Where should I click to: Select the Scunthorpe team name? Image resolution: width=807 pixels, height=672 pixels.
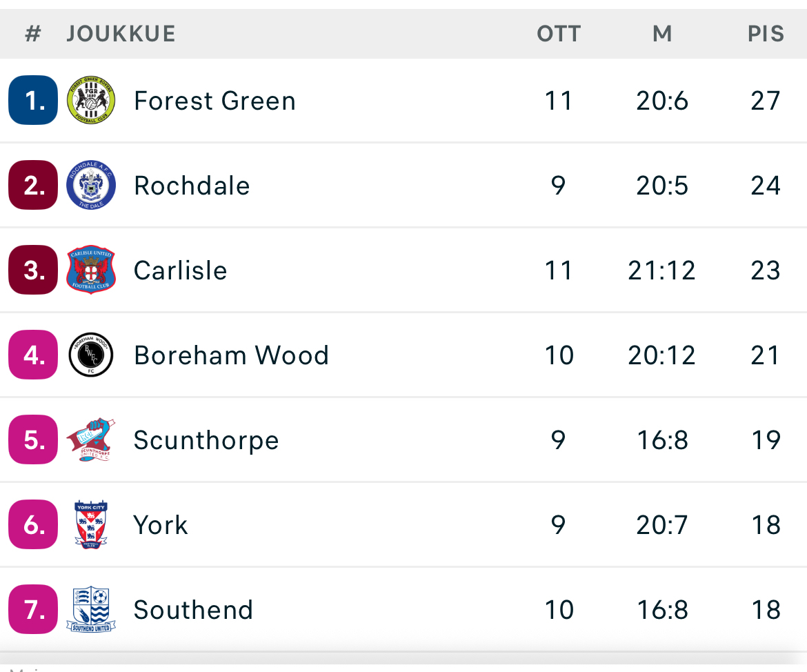[206, 440]
